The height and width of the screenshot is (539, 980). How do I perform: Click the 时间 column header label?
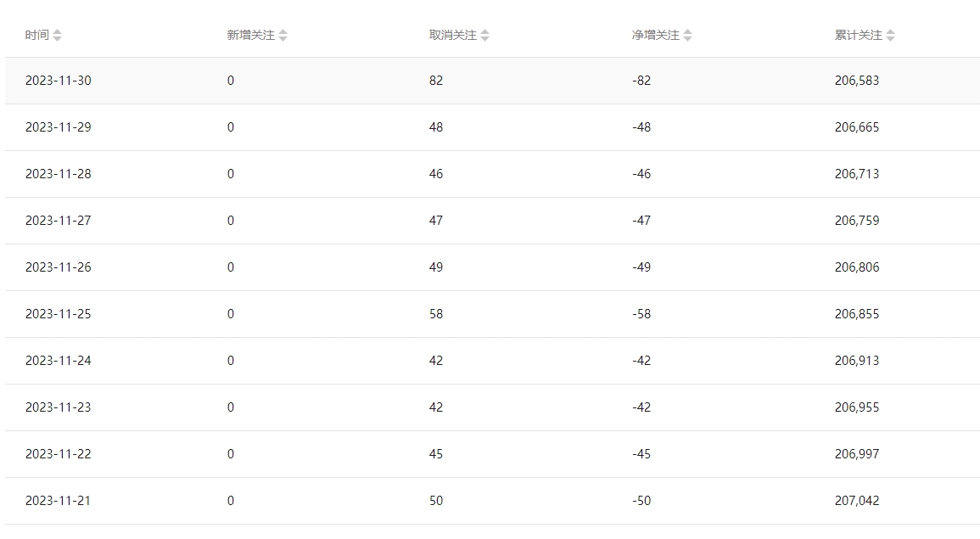(x=36, y=35)
